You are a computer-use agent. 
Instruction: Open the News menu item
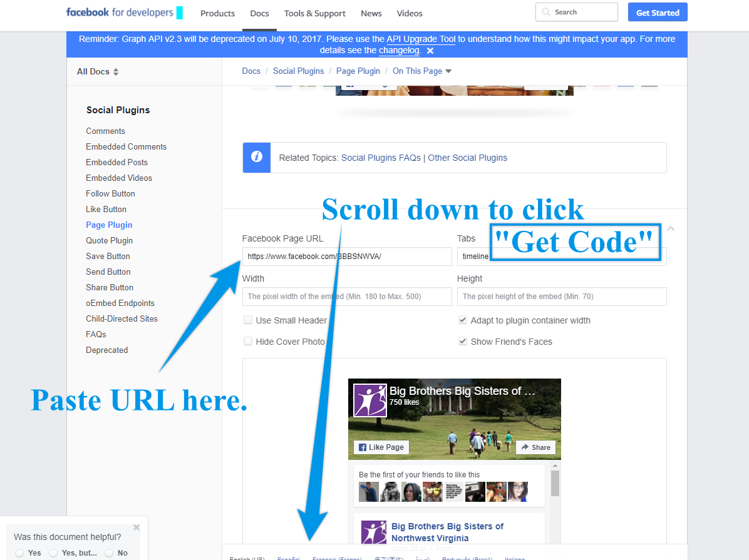click(371, 13)
